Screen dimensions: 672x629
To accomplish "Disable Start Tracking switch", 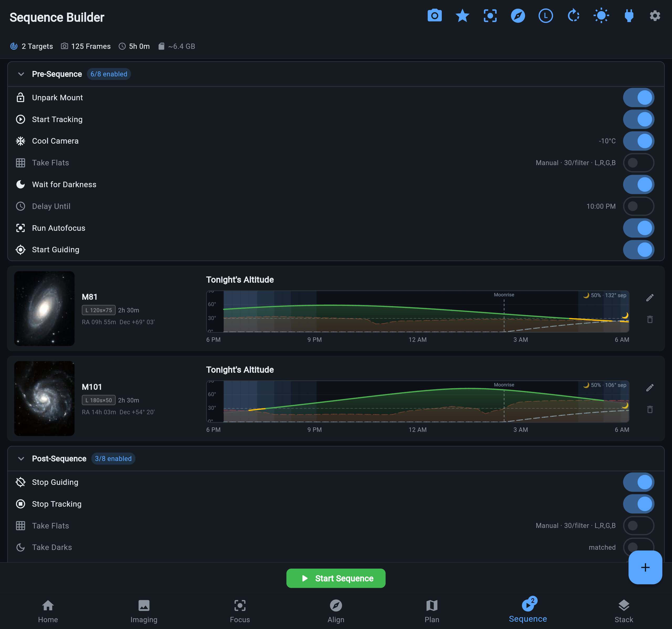I will (638, 119).
